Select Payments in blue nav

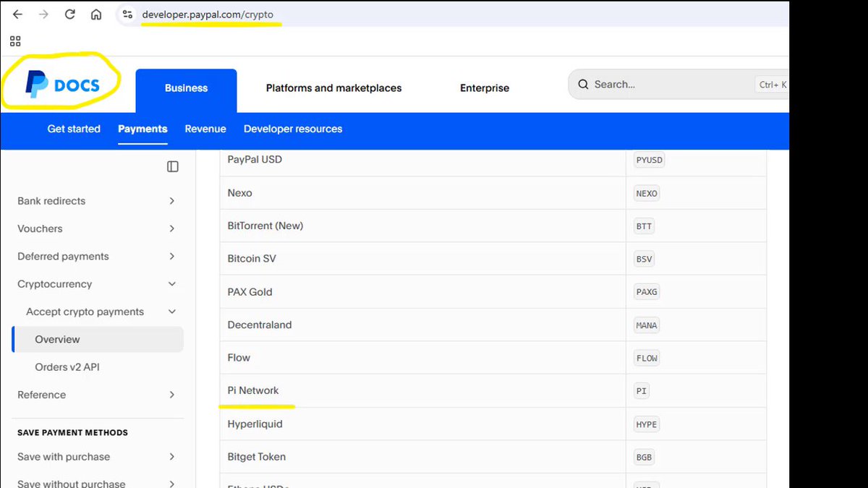coord(142,129)
